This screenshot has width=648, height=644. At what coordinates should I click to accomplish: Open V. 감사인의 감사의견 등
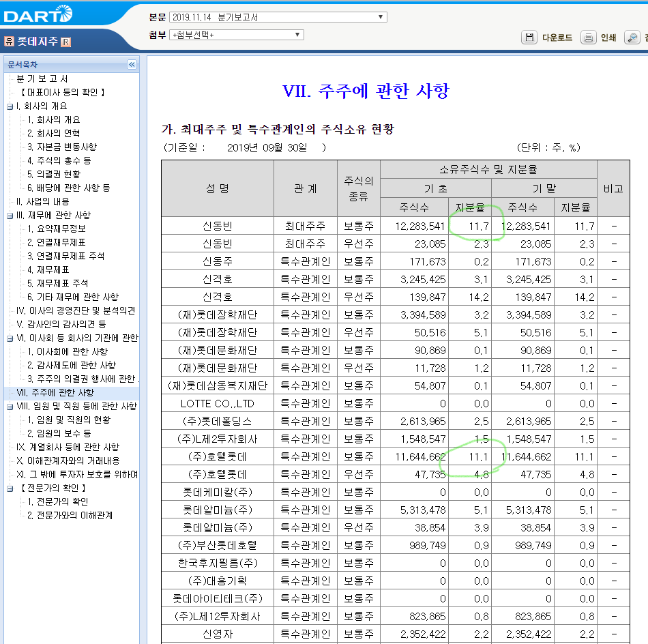(x=61, y=324)
